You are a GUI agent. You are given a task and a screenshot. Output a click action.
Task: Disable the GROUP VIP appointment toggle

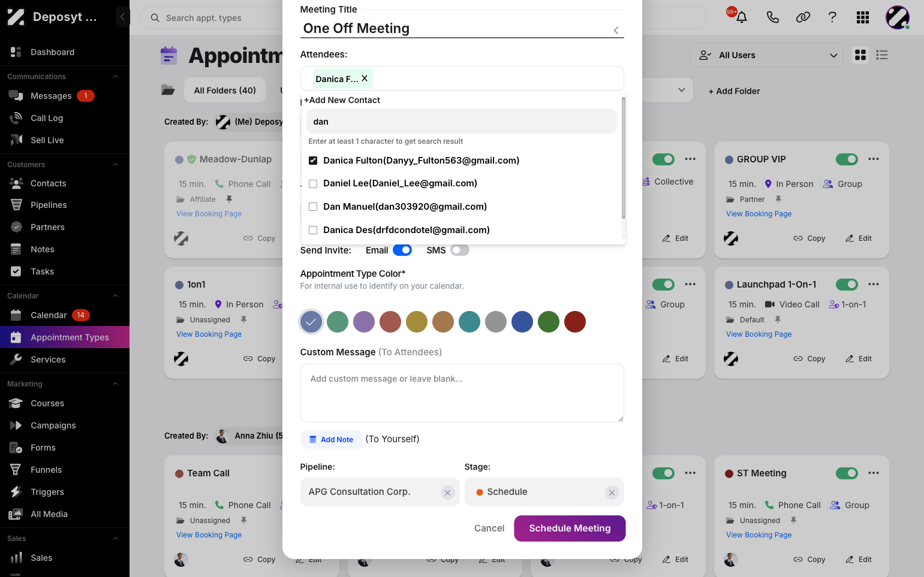coord(847,159)
